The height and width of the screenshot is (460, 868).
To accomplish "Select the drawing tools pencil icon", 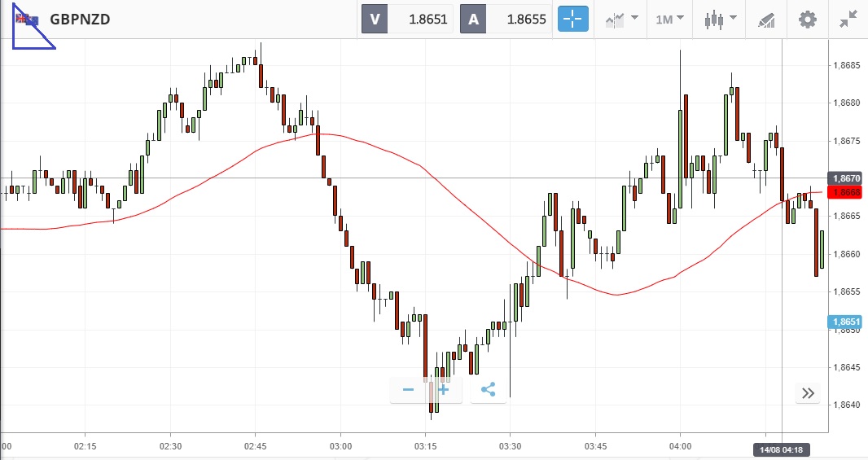I will [766, 19].
